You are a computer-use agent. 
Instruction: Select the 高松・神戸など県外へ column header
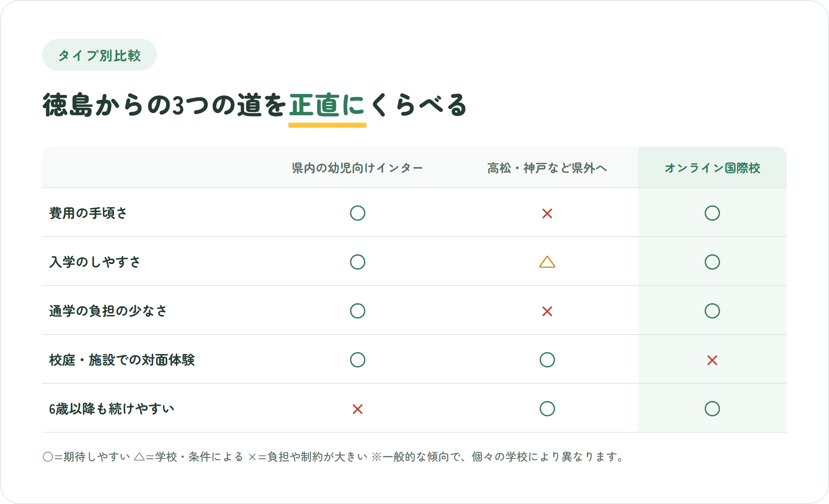pos(547,168)
